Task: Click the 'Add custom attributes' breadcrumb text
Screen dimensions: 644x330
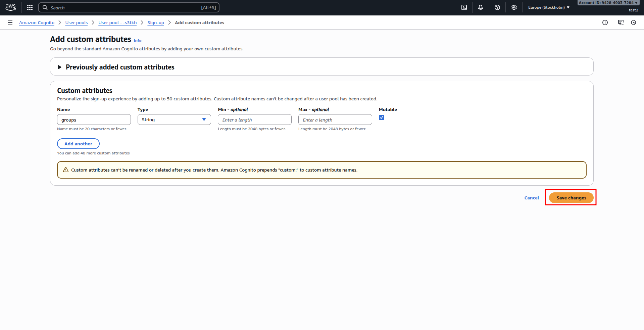Action: tap(199, 22)
